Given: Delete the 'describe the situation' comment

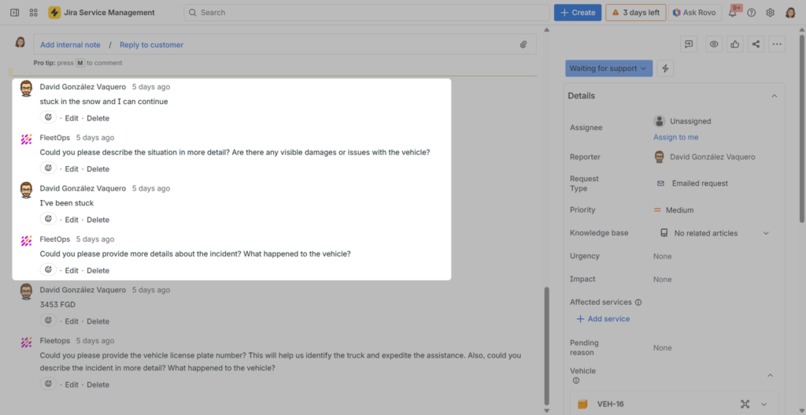Looking at the screenshot, I should coord(98,169).
